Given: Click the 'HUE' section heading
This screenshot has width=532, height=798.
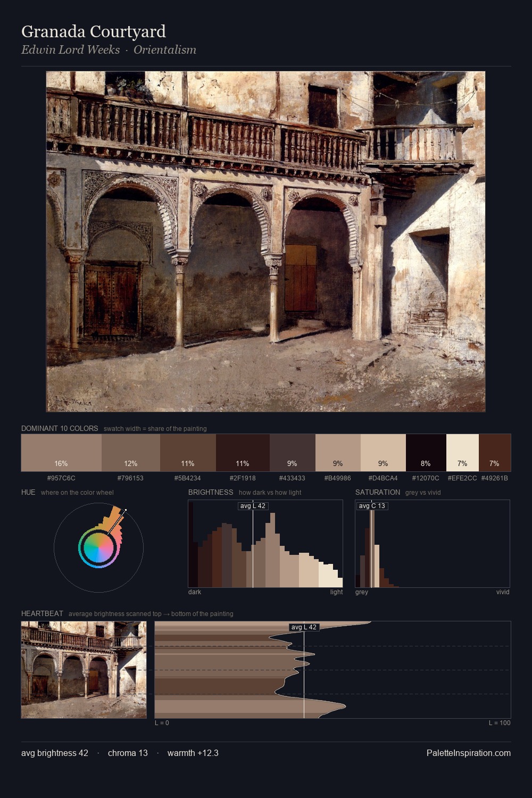Looking at the screenshot, I should pos(28,492).
